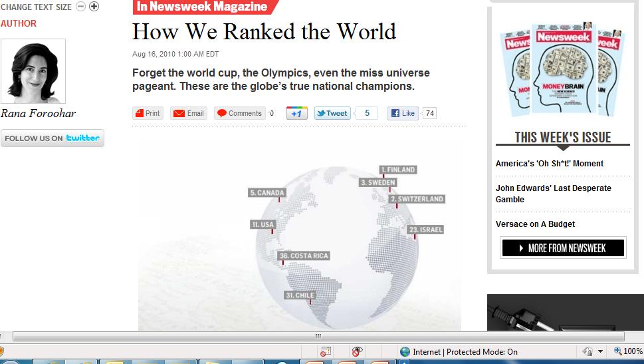
Task: Open Rana Foroohar author link
Action: coord(38,114)
